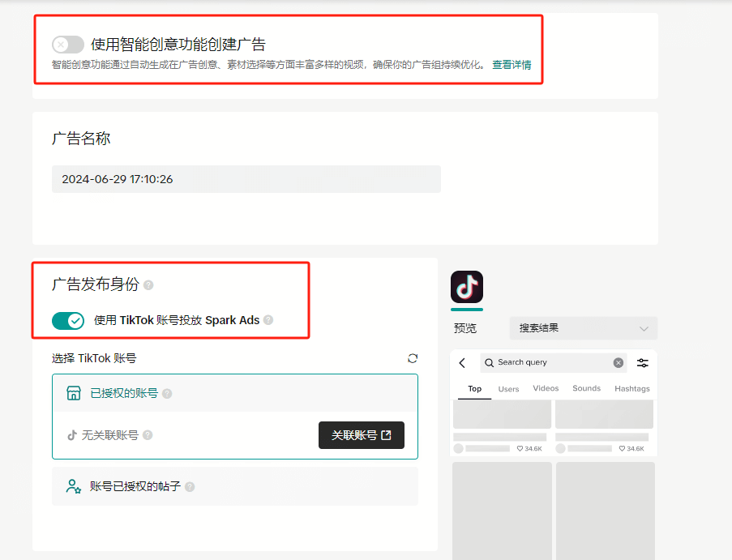This screenshot has width=732, height=560.
Task: Click the Search query field in preview
Action: [554, 362]
